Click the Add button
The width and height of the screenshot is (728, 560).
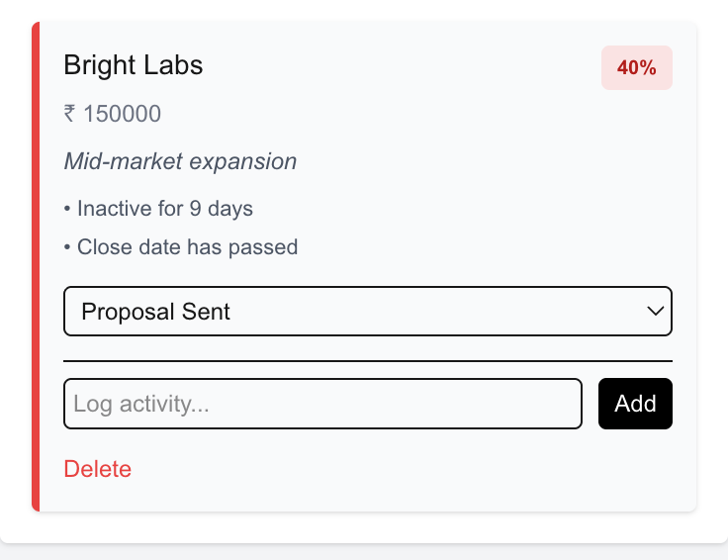[635, 404]
